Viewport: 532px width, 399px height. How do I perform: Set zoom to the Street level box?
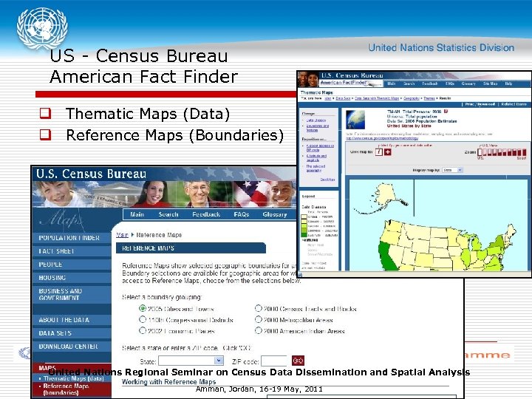[x=525, y=152]
